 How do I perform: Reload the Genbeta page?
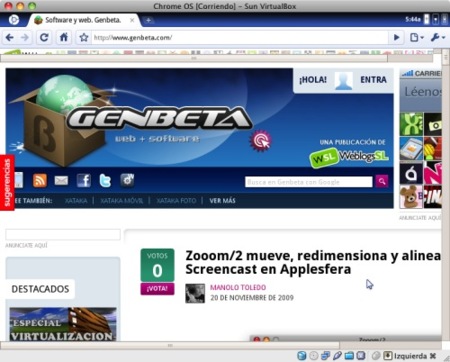coord(44,37)
